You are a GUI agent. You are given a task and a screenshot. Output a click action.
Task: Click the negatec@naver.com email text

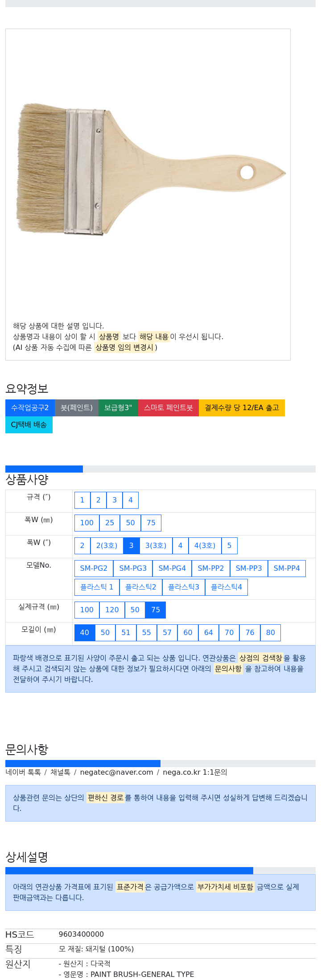point(117,772)
